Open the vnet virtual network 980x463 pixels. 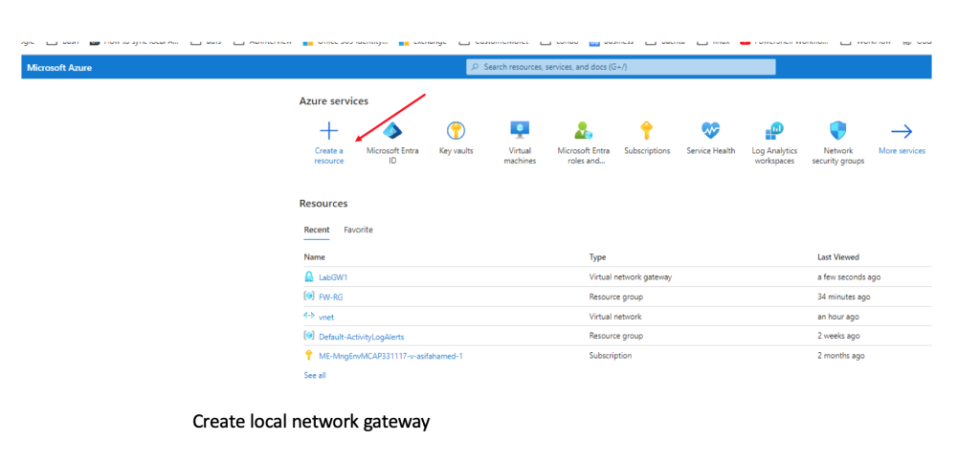326,317
